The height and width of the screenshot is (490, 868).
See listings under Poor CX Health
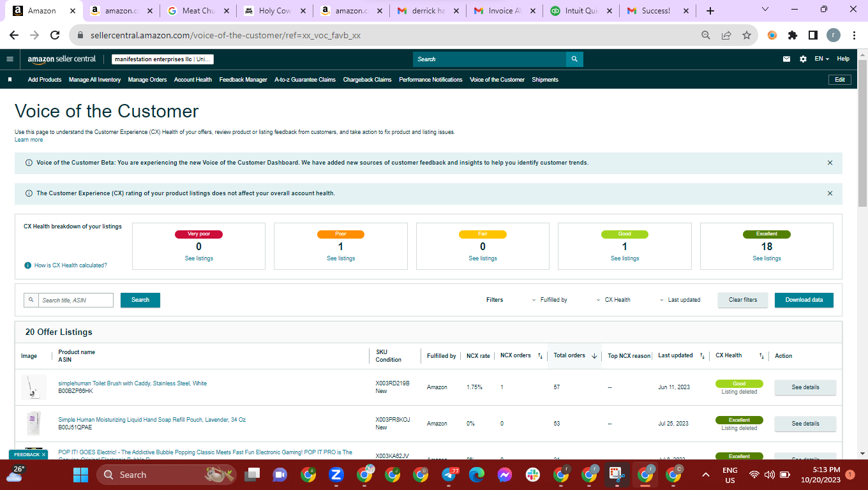(x=341, y=258)
